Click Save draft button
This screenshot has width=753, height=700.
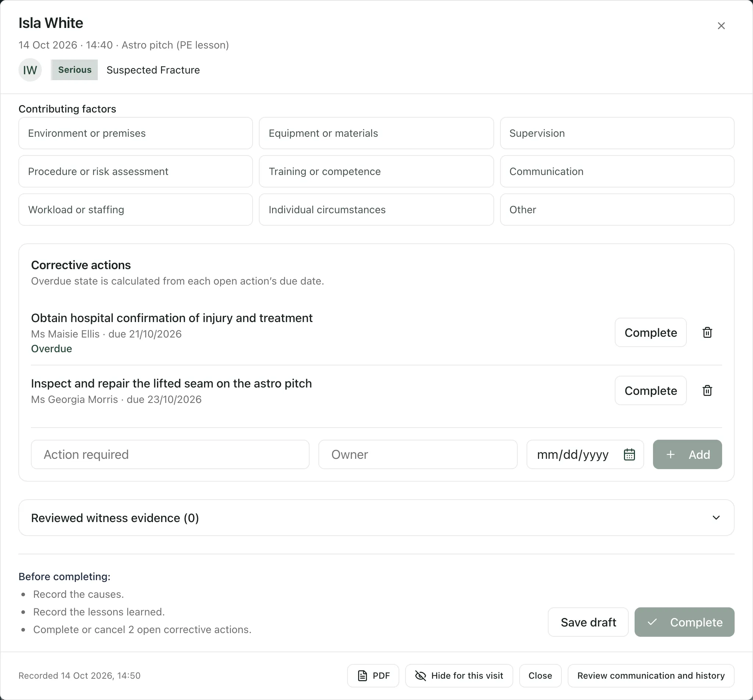[588, 622]
